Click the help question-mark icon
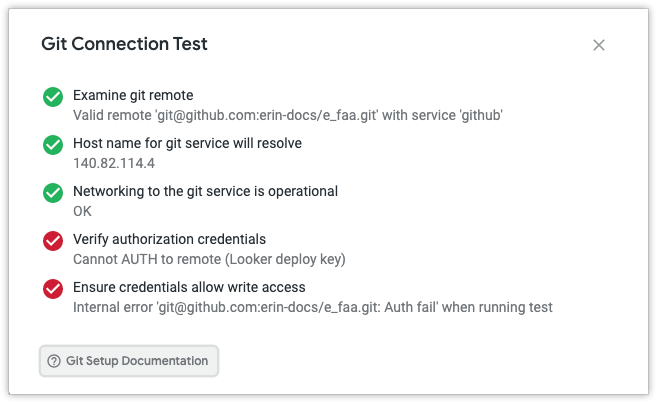657x403 pixels. (54, 361)
